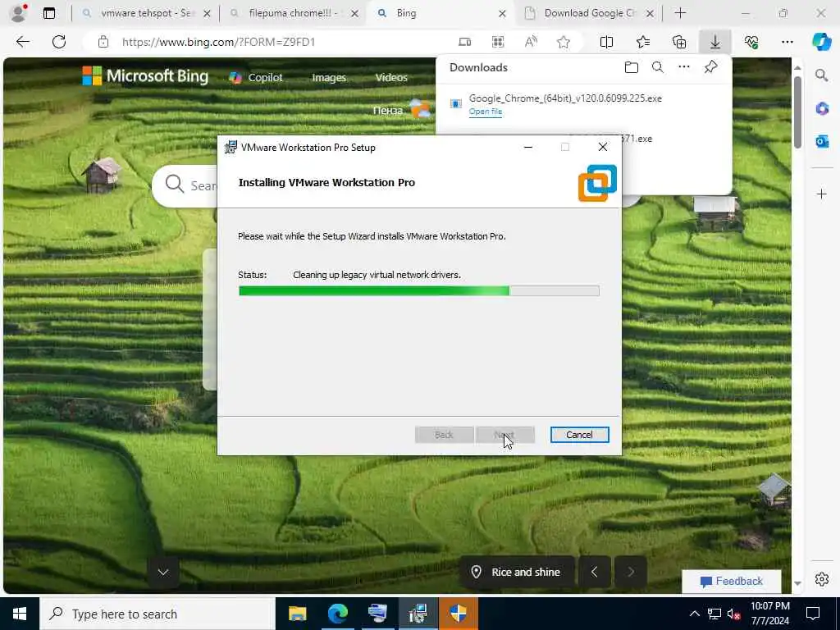Viewport: 840px width, 630px height.
Task: Open the QR code generator icon
Action: [x=498, y=42]
